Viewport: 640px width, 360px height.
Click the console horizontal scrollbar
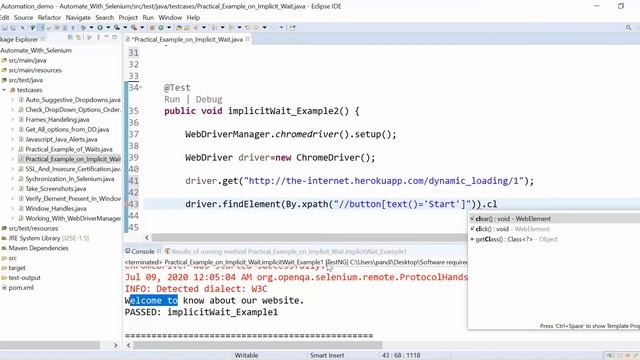pyautogui.click(x=258, y=345)
